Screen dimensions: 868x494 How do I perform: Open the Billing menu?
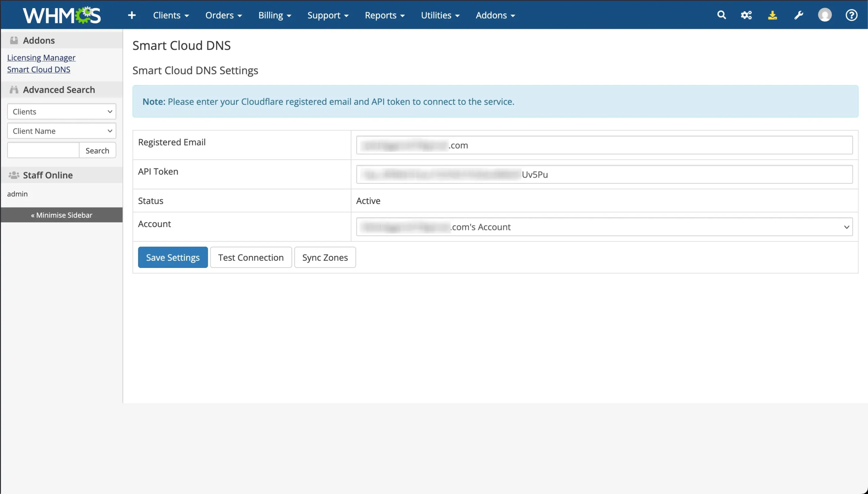(274, 15)
